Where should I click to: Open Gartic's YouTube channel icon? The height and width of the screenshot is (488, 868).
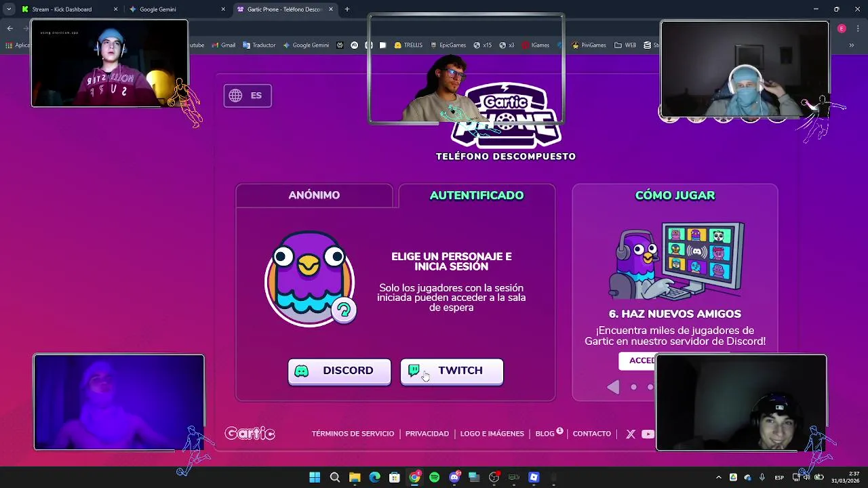(648, 434)
